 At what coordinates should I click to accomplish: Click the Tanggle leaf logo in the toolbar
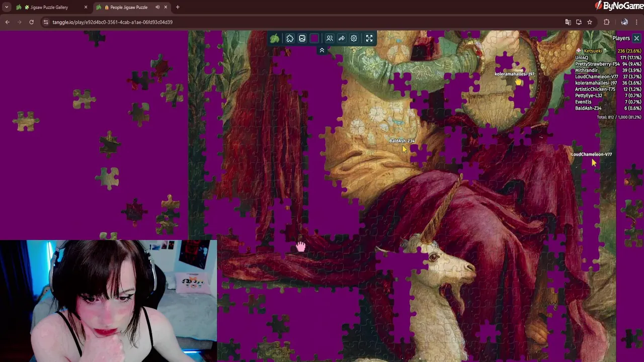coord(275,39)
